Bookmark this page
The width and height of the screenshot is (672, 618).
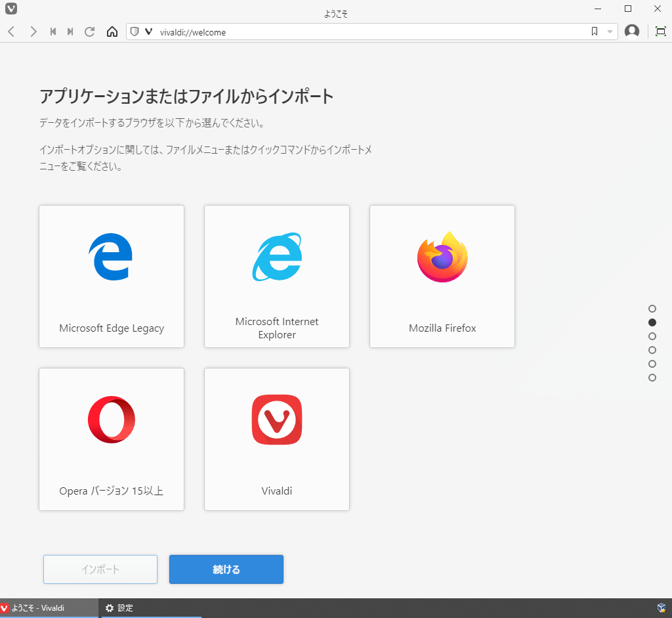pos(595,32)
